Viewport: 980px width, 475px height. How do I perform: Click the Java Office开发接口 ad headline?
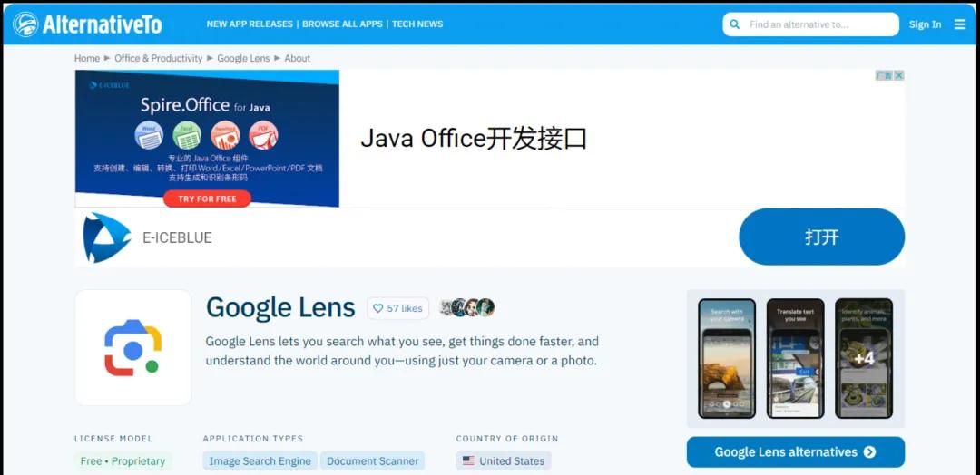pyautogui.click(x=473, y=138)
